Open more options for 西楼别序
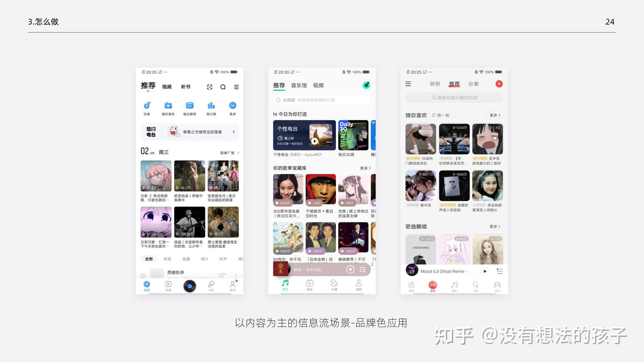The height and width of the screenshot is (362, 644). [x=236, y=276]
